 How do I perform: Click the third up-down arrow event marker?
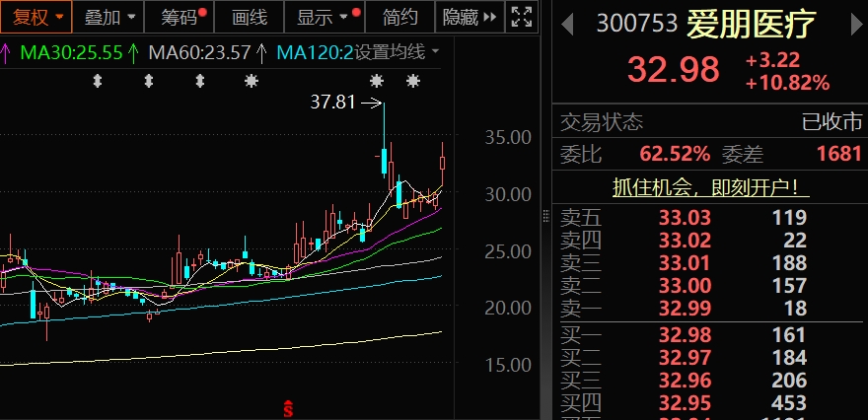tap(198, 81)
